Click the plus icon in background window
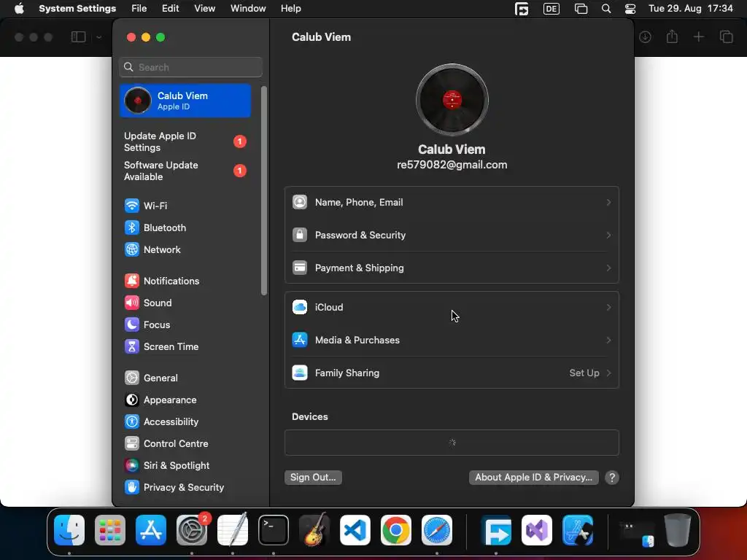Image resolution: width=747 pixels, height=560 pixels. 699,36
